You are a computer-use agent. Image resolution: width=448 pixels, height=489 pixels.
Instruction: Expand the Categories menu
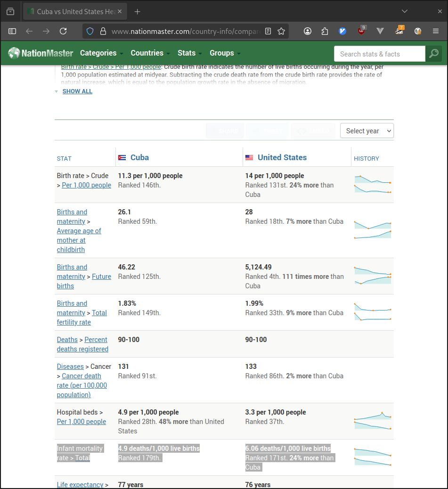(x=101, y=53)
